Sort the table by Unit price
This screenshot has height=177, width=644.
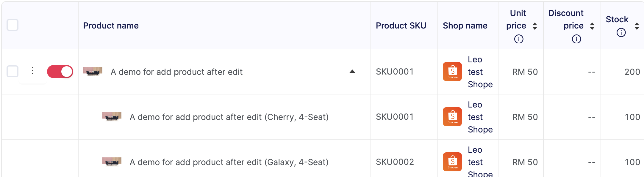tap(535, 26)
